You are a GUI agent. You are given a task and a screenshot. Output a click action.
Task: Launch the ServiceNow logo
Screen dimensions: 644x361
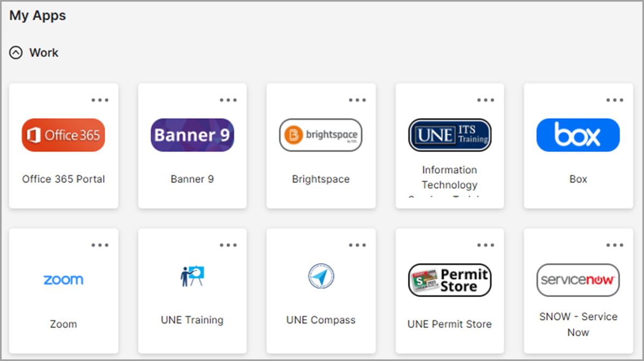click(578, 280)
